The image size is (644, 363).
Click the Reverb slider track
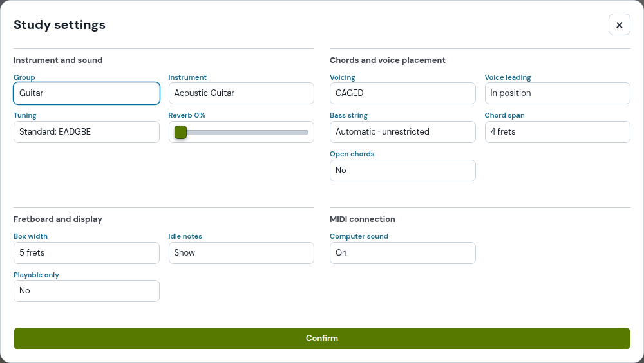tap(241, 132)
